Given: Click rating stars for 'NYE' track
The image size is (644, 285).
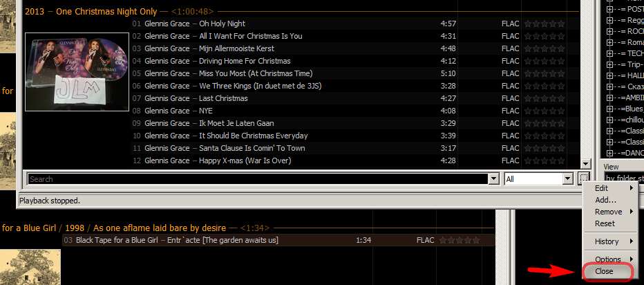Looking at the screenshot, I should (544, 111).
